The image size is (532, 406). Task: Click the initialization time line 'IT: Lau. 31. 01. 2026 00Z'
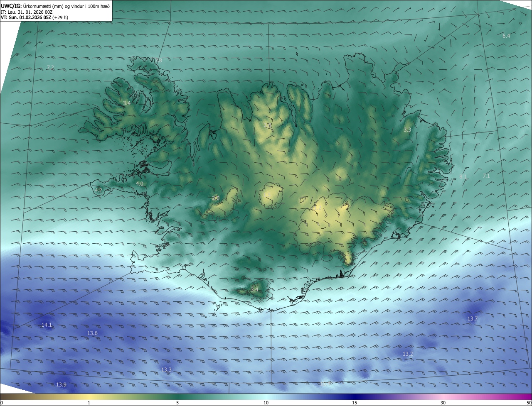[27, 12]
